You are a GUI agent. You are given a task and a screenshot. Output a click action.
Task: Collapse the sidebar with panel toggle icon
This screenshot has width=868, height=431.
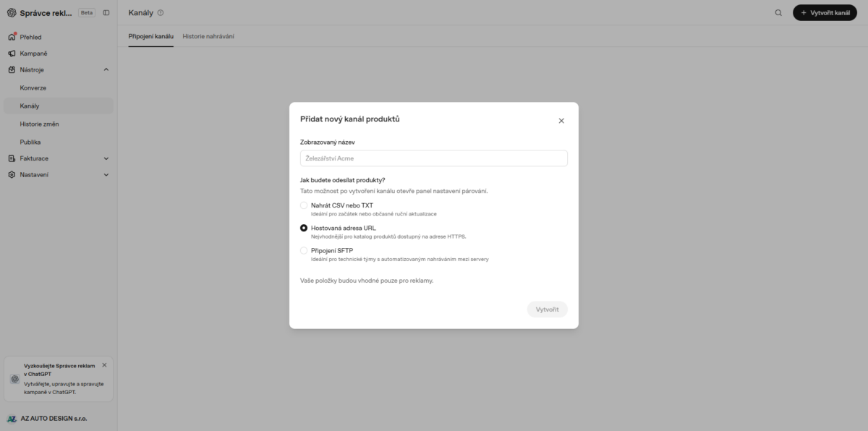(106, 12)
